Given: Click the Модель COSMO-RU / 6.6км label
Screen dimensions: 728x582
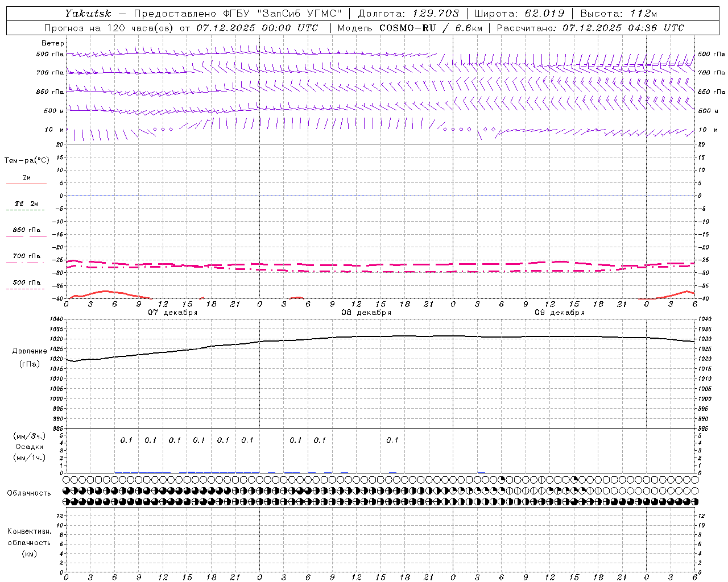Looking at the screenshot, I should tap(409, 28).
